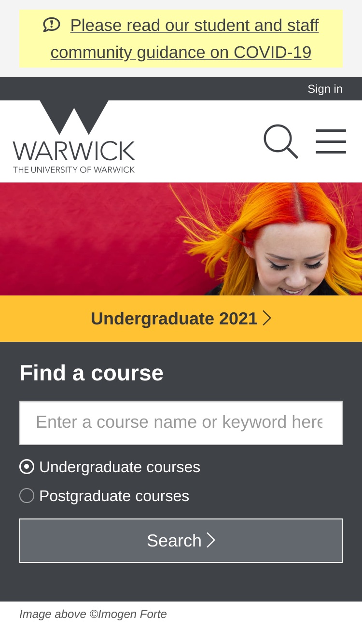Click the W-shaped triangular emblem above the wordmark
This screenshot has width=362, height=644.
(74, 117)
